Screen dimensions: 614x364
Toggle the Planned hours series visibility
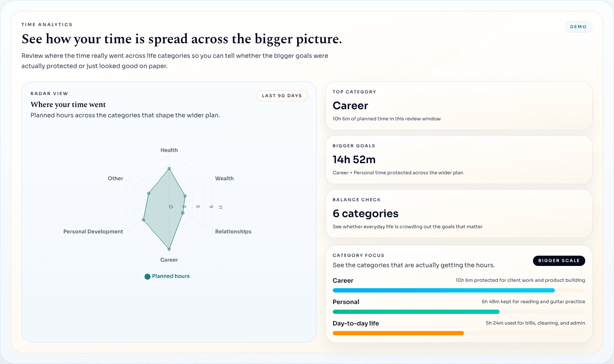167,276
